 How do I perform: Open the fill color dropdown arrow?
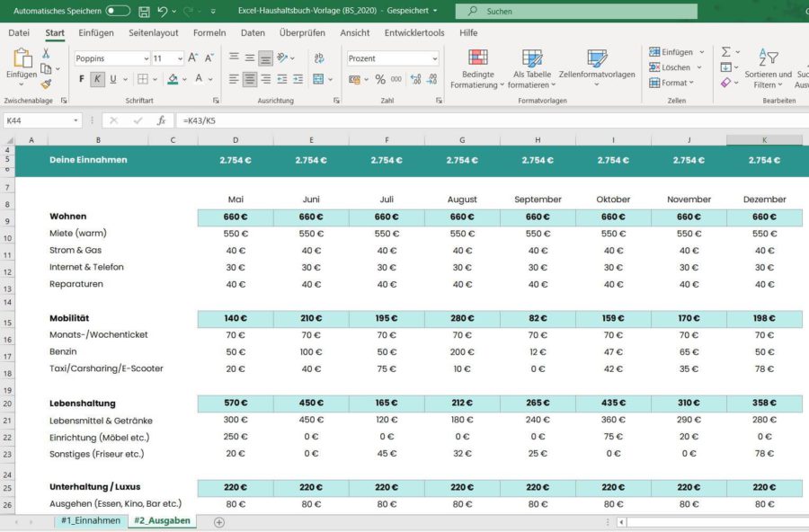point(184,79)
